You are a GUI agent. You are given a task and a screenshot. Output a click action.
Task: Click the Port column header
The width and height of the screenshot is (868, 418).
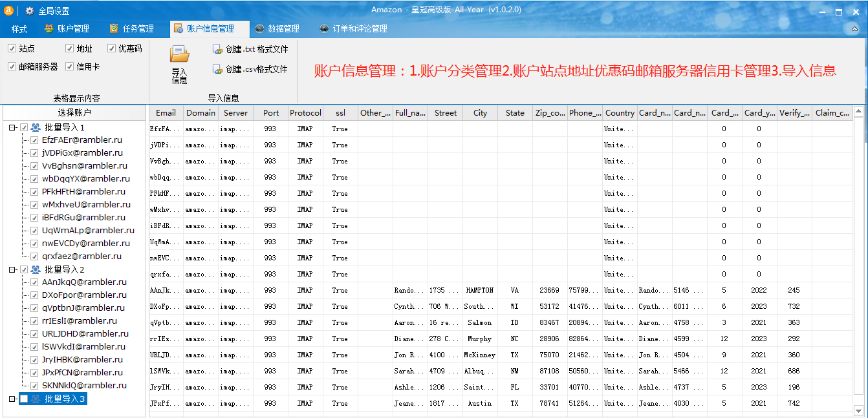[271, 112]
